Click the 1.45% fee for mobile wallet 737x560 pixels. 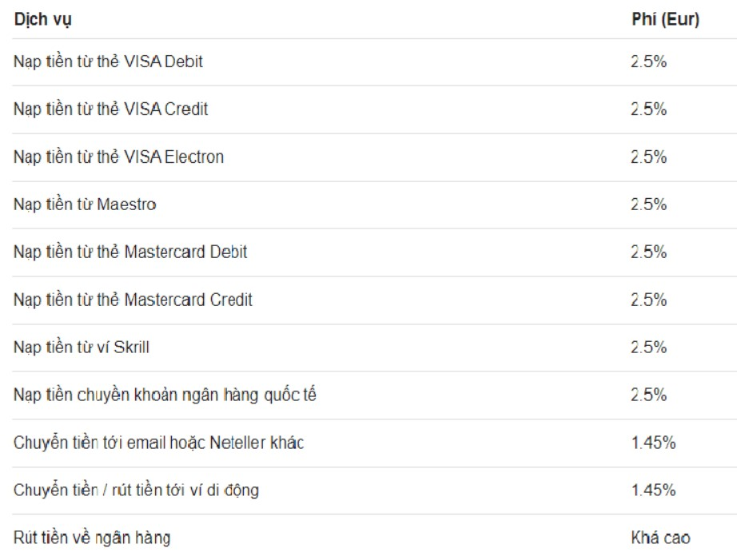[x=653, y=490]
